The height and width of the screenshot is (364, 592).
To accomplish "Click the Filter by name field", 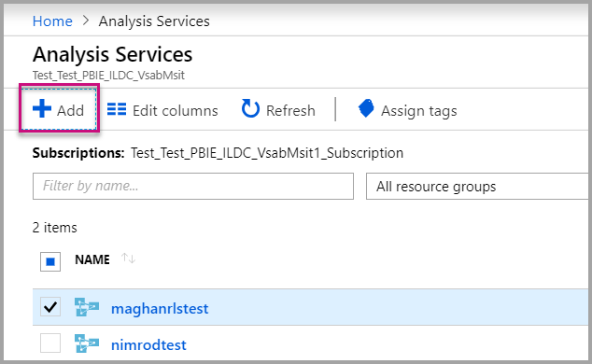I will pos(193,187).
